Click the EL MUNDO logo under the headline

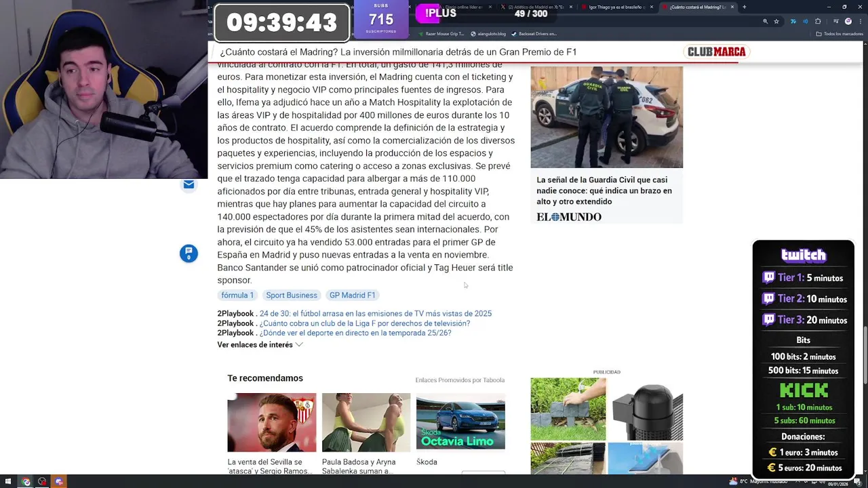click(569, 217)
